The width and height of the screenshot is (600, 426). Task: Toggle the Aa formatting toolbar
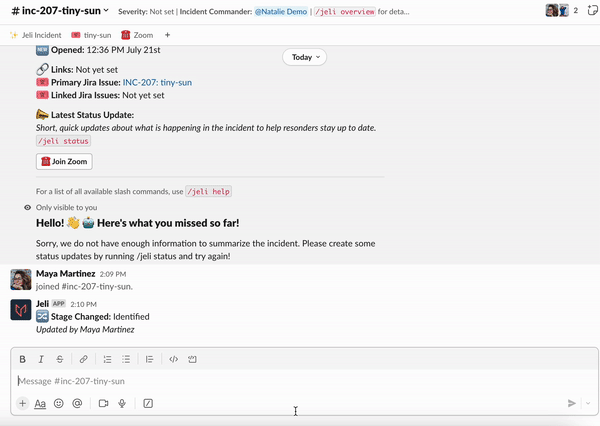pos(40,403)
